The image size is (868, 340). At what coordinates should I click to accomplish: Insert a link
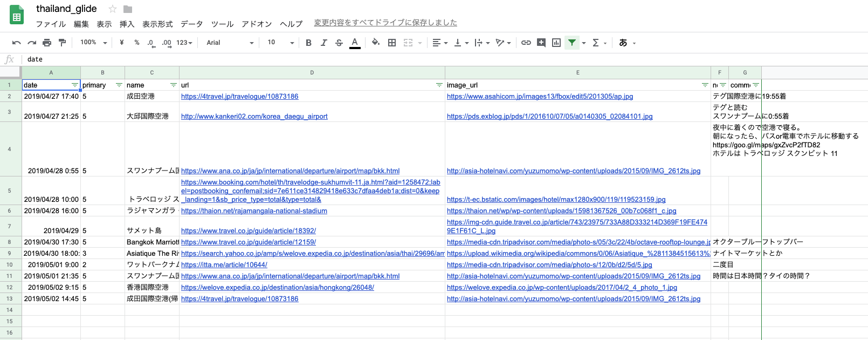(x=526, y=43)
